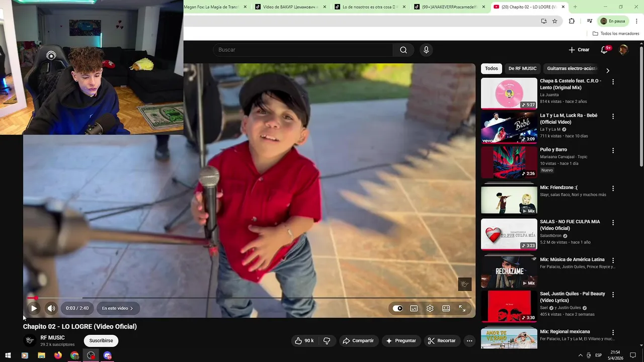This screenshot has height=362, width=644.
Task: Open the 'Pal Beauty' video thumbnail
Action: click(509, 306)
